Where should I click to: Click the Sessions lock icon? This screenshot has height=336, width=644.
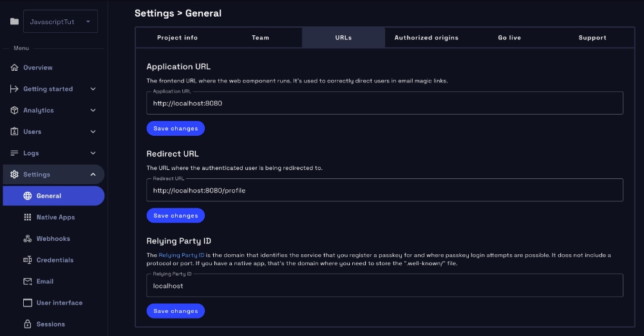tap(27, 324)
